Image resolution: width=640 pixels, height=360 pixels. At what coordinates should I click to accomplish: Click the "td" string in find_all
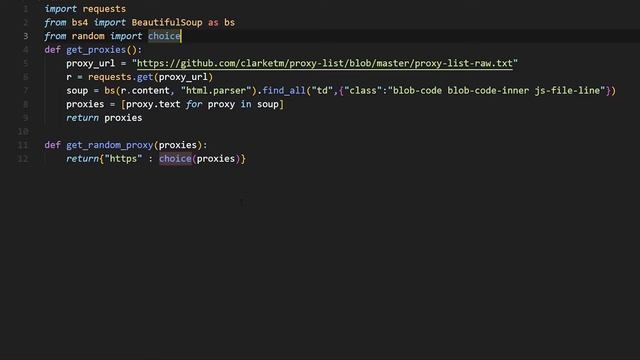(322, 91)
